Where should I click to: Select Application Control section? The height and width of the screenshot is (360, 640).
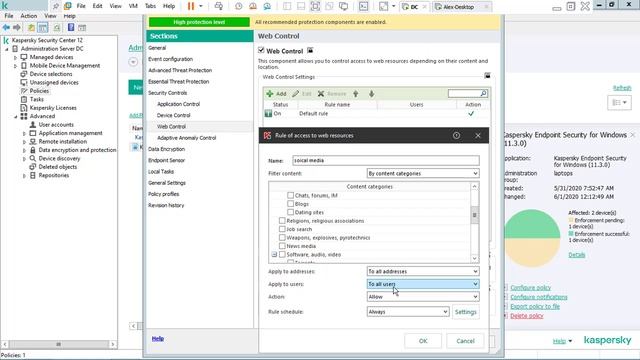point(178,104)
